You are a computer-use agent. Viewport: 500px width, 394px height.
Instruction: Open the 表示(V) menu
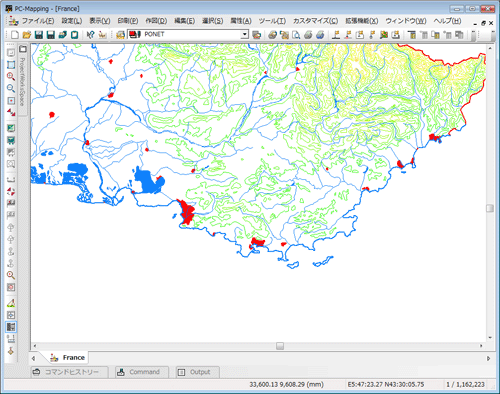point(100,21)
